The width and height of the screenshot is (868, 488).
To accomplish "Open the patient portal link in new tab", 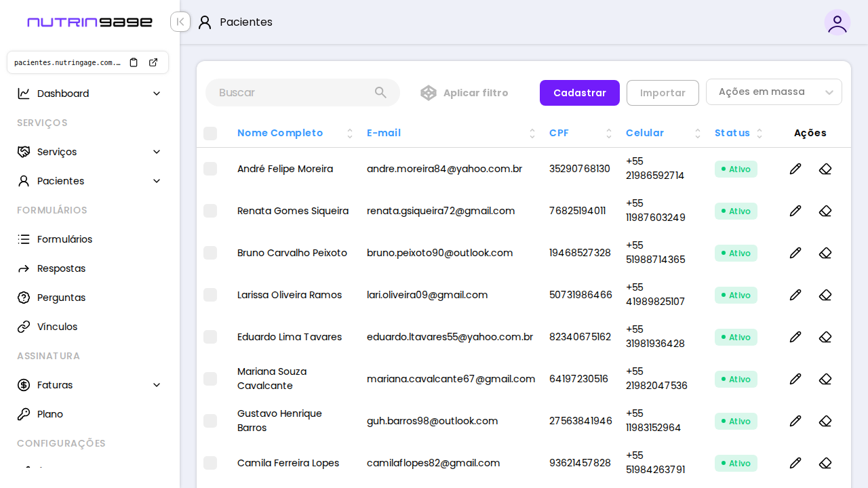I will coord(153,62).
